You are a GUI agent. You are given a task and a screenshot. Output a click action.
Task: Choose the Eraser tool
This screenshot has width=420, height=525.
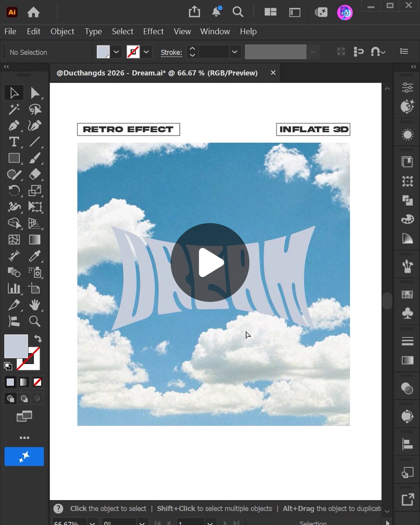click(x=35, y=175)
